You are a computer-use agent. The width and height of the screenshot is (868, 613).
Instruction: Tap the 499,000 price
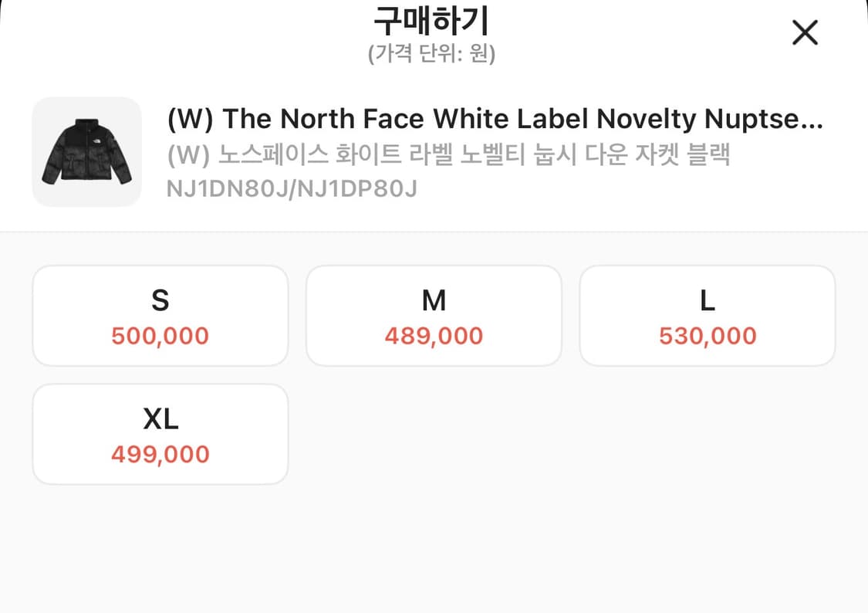[x=160, y=455]
